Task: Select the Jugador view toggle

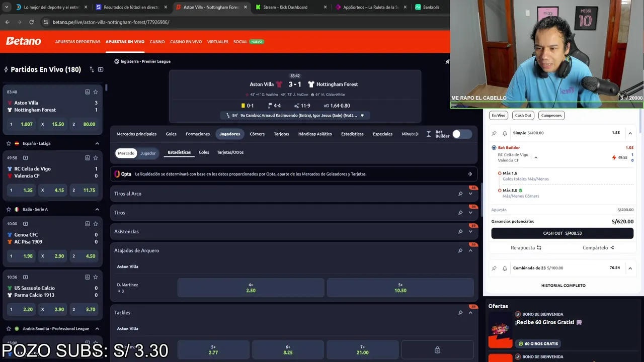Action: pyautogui.click(x=148, y=153)
